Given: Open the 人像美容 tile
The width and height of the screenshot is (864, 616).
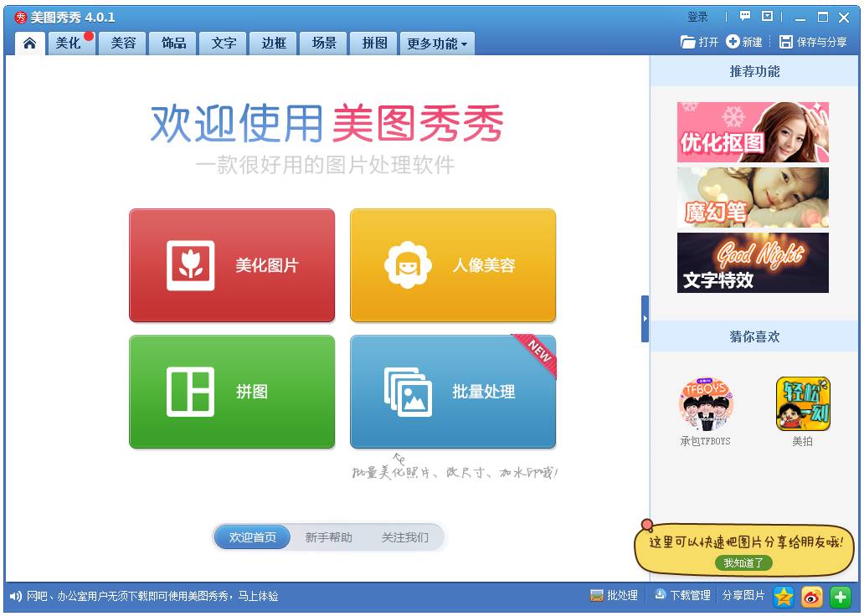Looking at the screenshot, I should tap(453, 265).
